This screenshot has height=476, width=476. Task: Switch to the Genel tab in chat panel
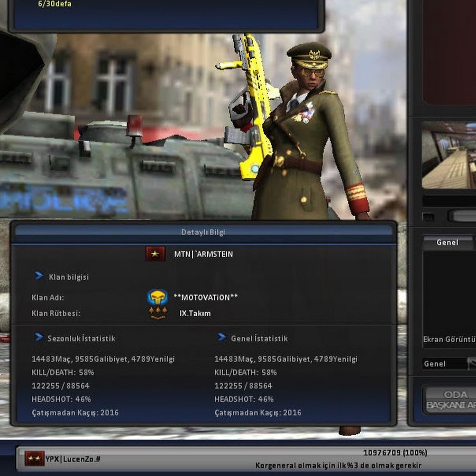[447, 242]
